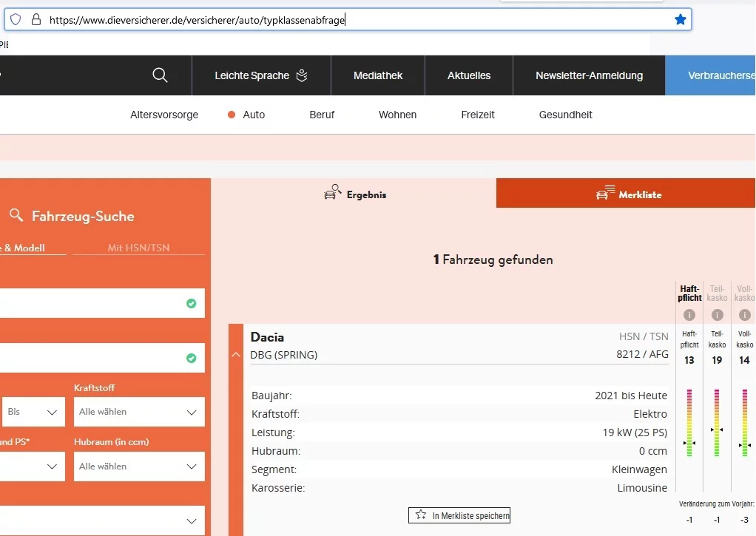Collapse the Dacia result with the up chevron
The width and height of the screenshot is (756, 536).
pyautogui.click(x=236, y=355)
